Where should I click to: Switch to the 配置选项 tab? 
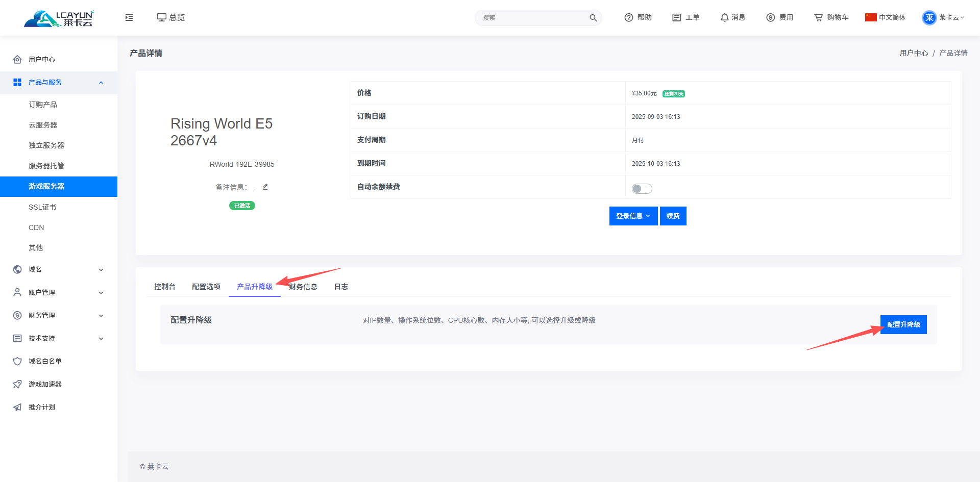(x=206, y=287)
